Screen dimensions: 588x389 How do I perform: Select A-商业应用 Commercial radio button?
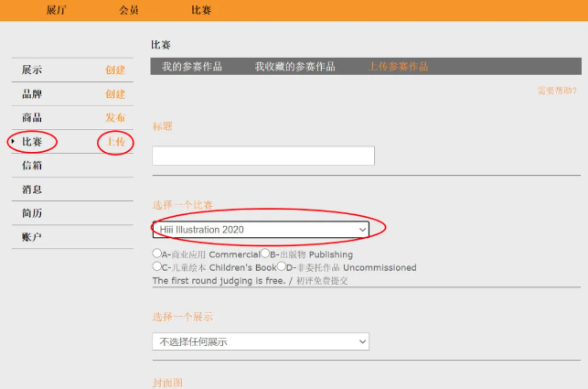pyautogui.click(x=157, y=254)
